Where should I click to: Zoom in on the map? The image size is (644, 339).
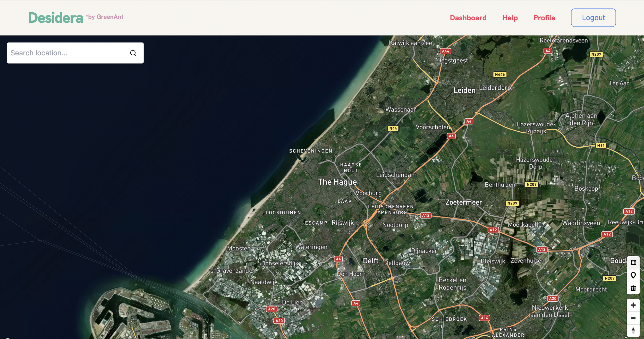coord(633,305)
